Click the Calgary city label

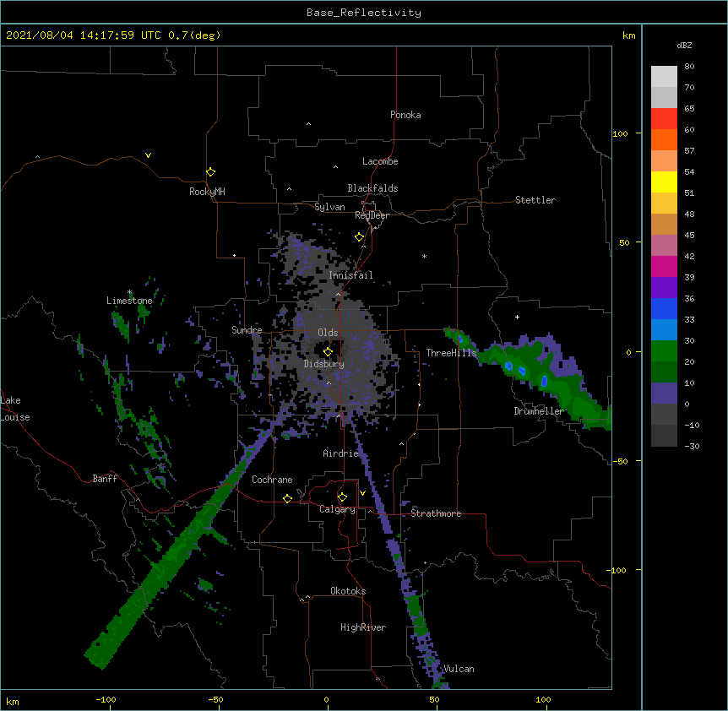[337, 509]
